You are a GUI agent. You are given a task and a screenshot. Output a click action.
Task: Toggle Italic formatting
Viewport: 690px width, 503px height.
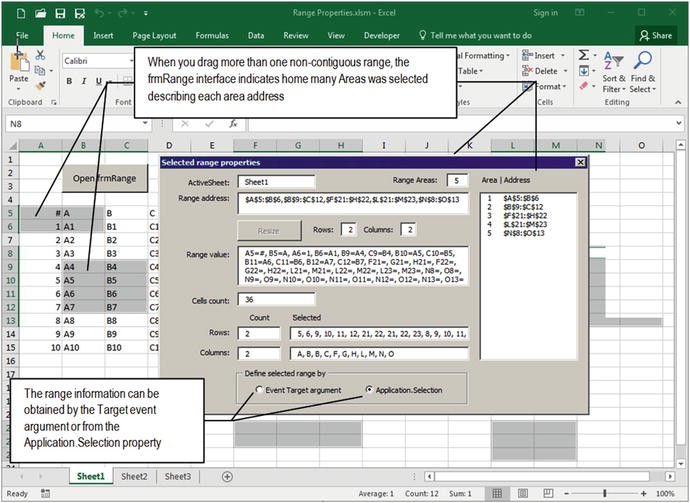[84, 81]
